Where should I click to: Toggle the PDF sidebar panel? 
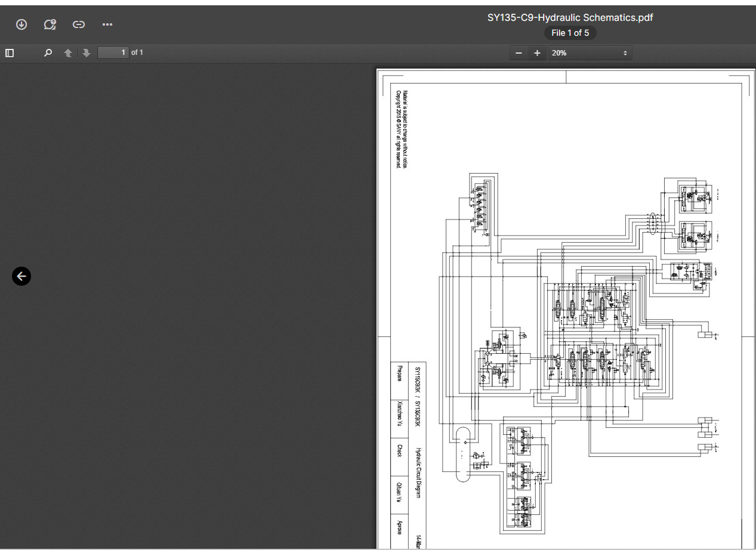coord(10,52)
